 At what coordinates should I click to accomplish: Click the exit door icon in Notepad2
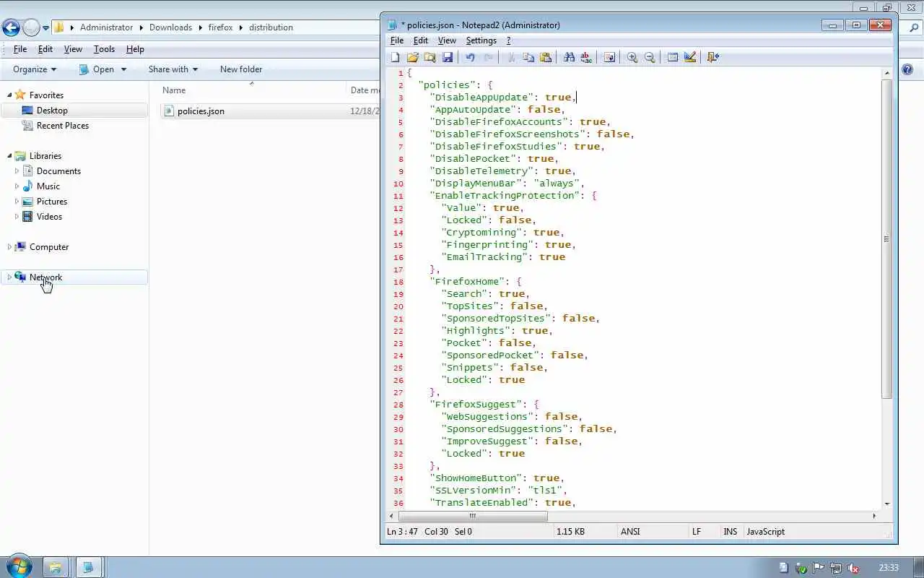pos(713,57)
